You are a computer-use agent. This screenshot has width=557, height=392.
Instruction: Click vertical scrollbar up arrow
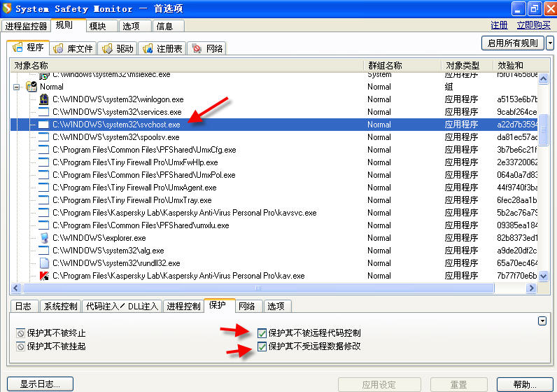[x=544, y=78]
